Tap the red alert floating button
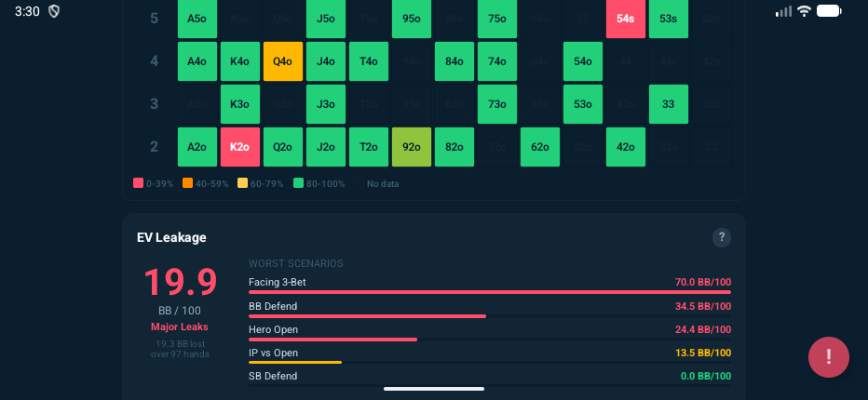The height and width of the screenshot is (400, 868). pyautogui.click(x=828, y=356)
